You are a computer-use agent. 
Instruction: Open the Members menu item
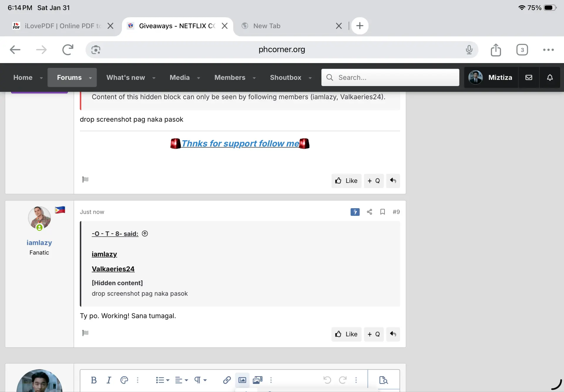(230, 78)
